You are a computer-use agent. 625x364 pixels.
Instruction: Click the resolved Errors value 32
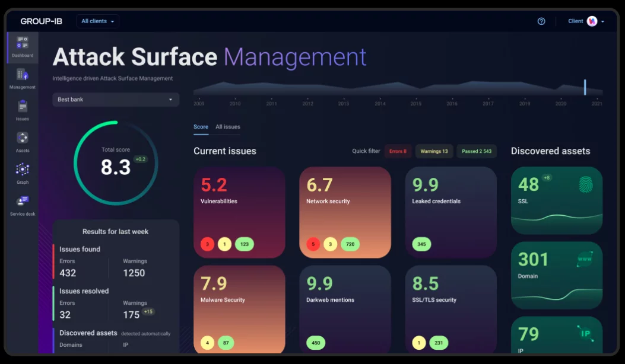[65, 315]
